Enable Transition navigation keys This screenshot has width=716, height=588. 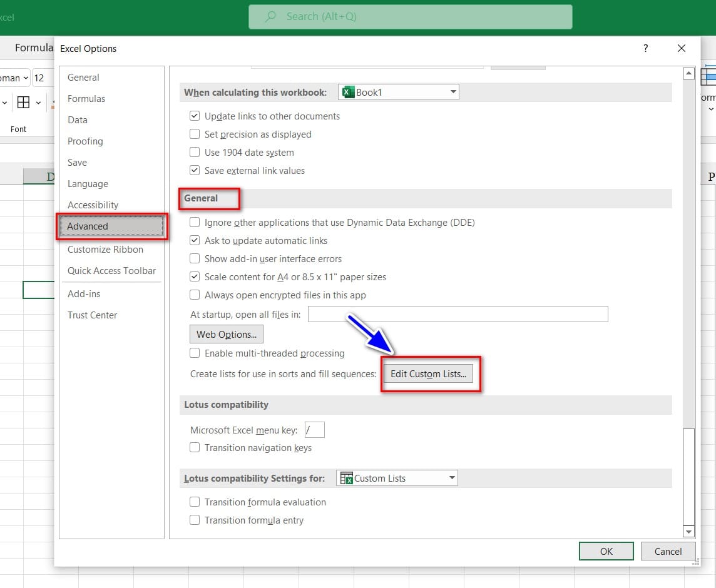point(195,447)
